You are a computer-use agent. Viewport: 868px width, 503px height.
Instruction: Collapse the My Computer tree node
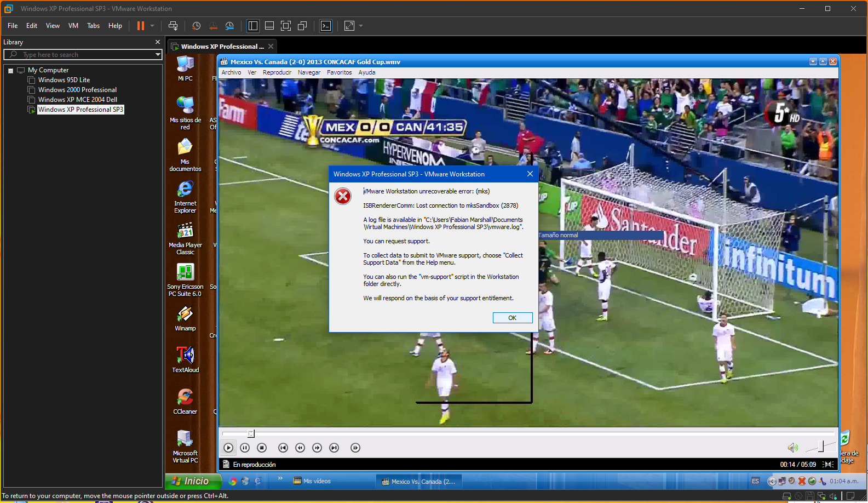[x=10, y=71]
